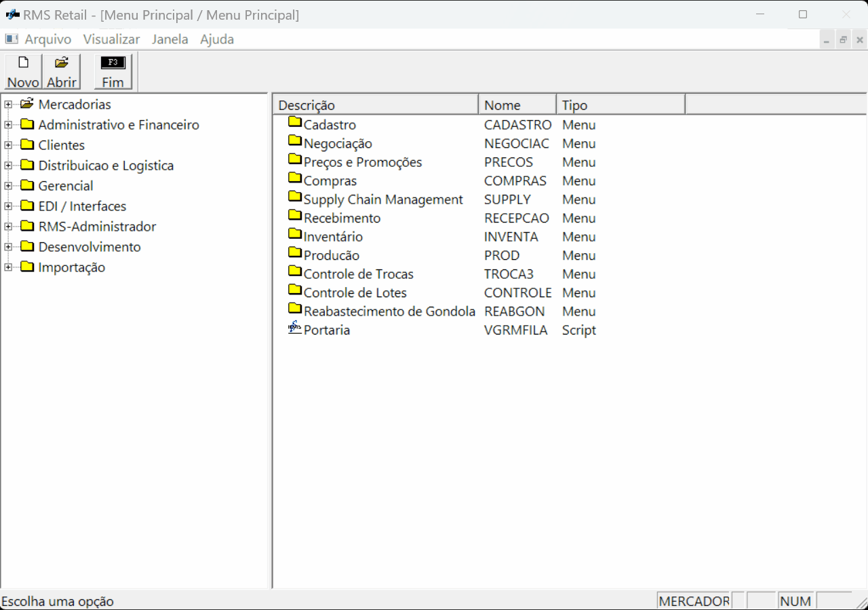This screenshot has width=868, height=610.
Task: Expand the EDI / Interfaces tree node
Action: (8, 206)
